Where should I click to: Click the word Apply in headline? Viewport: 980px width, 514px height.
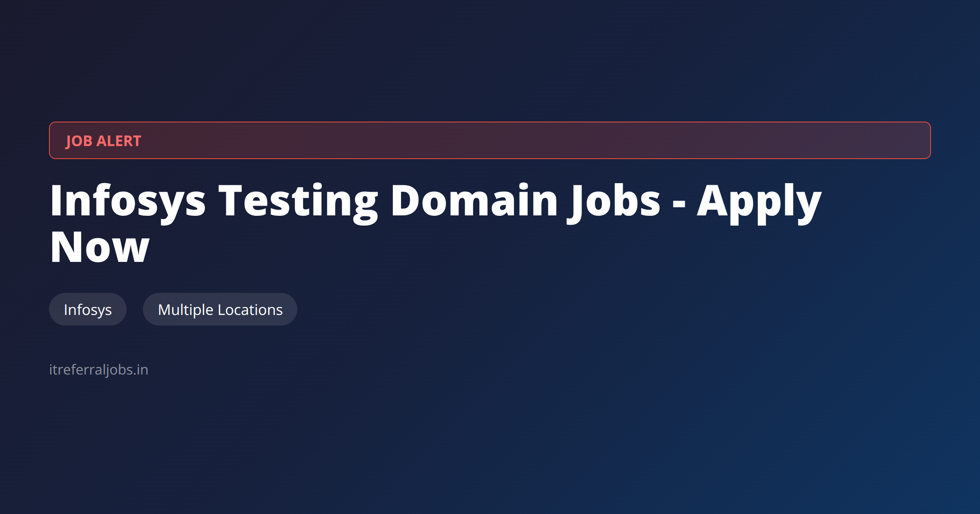click(x=759, y=201)
